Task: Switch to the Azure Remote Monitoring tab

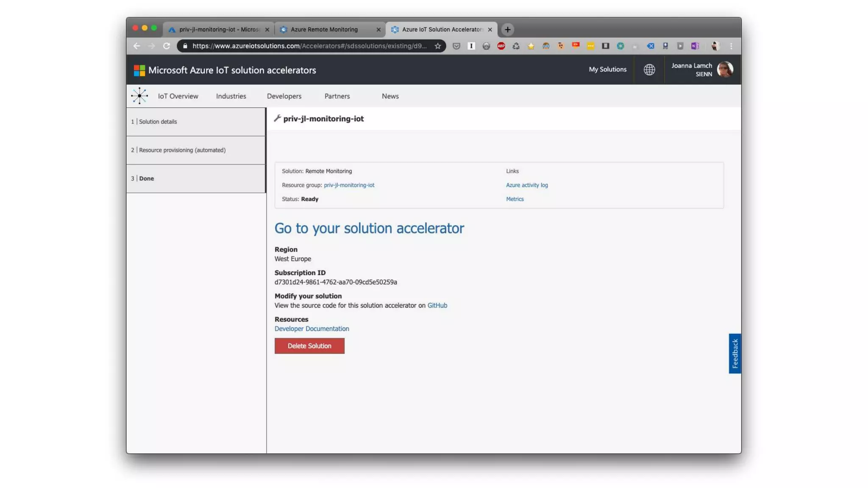Action: point(324,30)
